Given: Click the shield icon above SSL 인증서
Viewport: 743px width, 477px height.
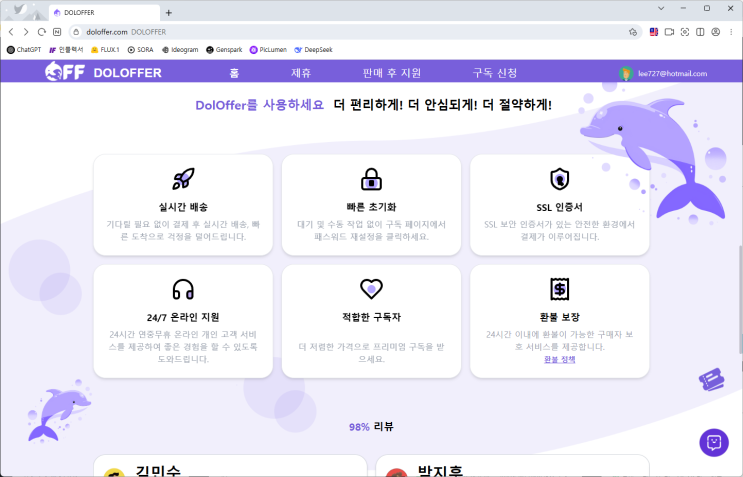Looking at the screenshot, I should tap(559, 179).
